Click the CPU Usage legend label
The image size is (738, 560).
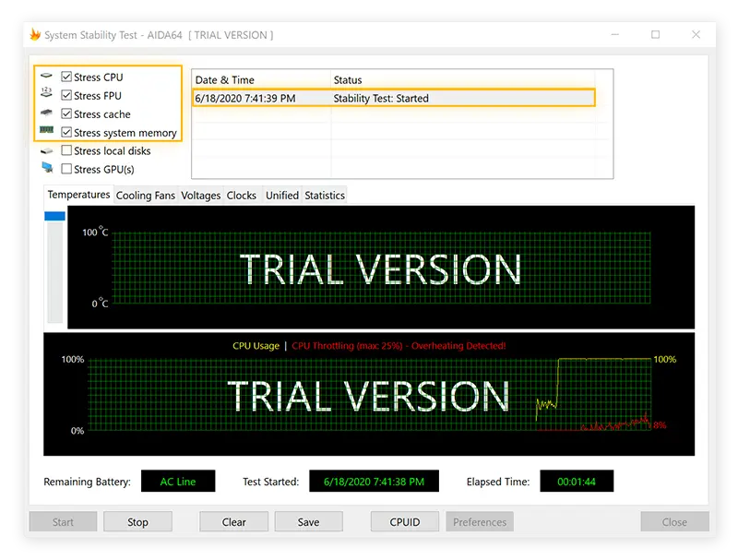point(256,346)
